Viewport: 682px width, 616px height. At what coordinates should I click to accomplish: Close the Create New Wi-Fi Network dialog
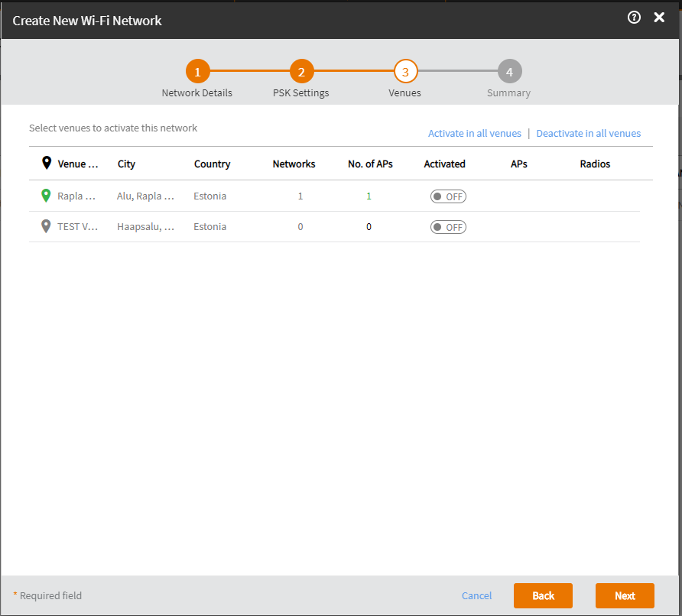click(659, 18)
